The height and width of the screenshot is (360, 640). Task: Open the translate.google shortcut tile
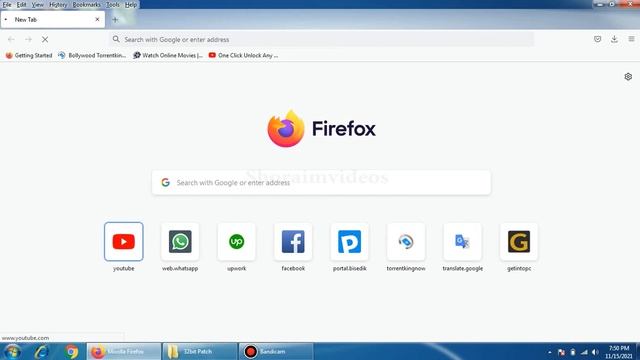(x=462, y=242)
